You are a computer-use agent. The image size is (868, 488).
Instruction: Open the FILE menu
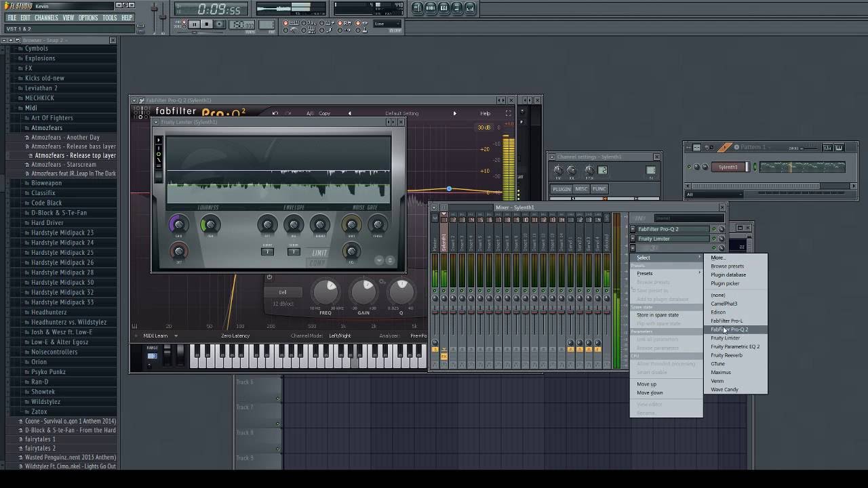(12, 18)
